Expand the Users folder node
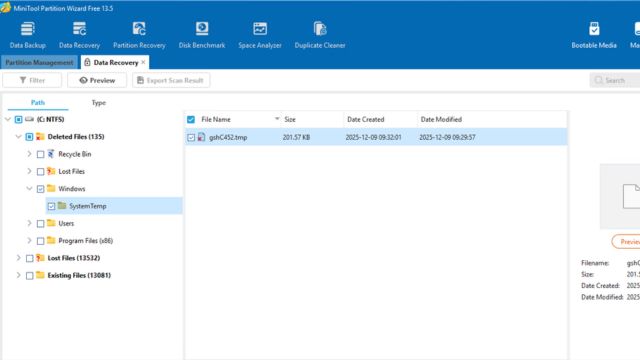 pos(29,223)
